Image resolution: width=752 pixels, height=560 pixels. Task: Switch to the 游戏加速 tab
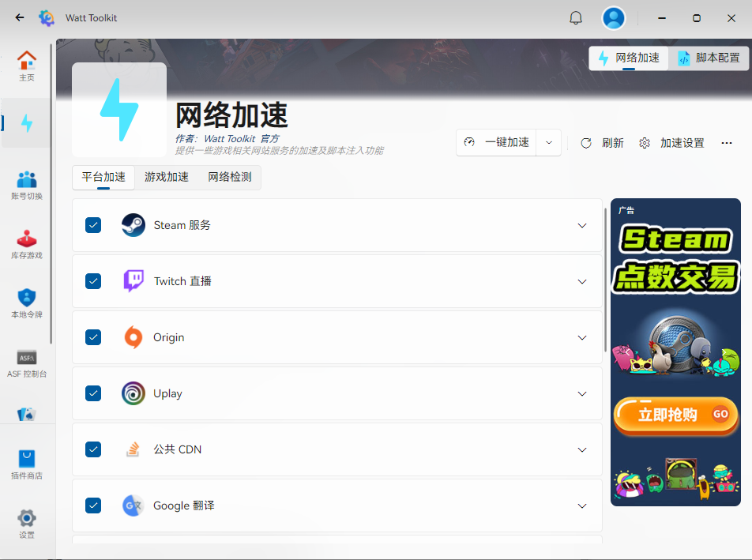(167, 177)
